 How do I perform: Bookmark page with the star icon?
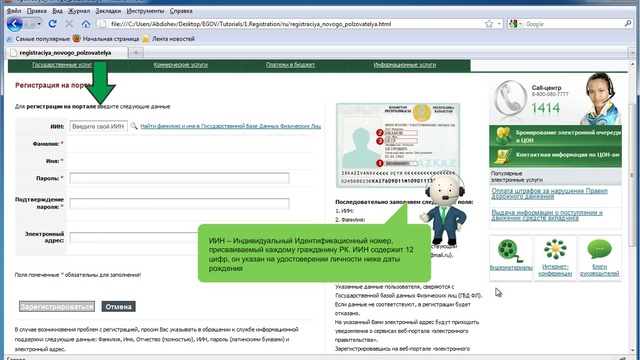[489, 24]
